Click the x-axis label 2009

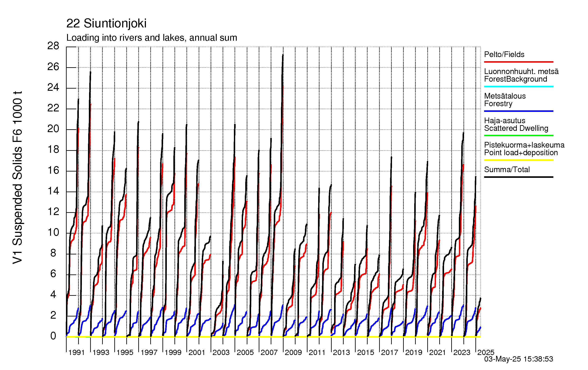click(x=293, y=352)
